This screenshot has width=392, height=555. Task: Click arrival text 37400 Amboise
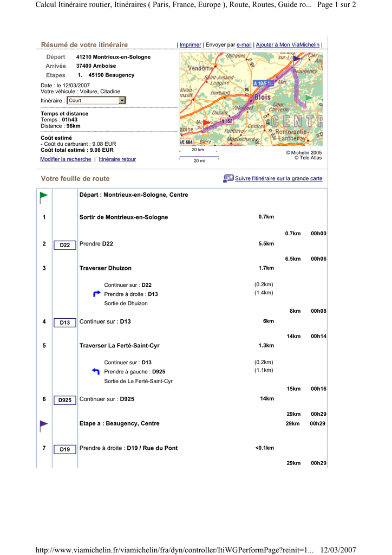click(x=96, y=66)
